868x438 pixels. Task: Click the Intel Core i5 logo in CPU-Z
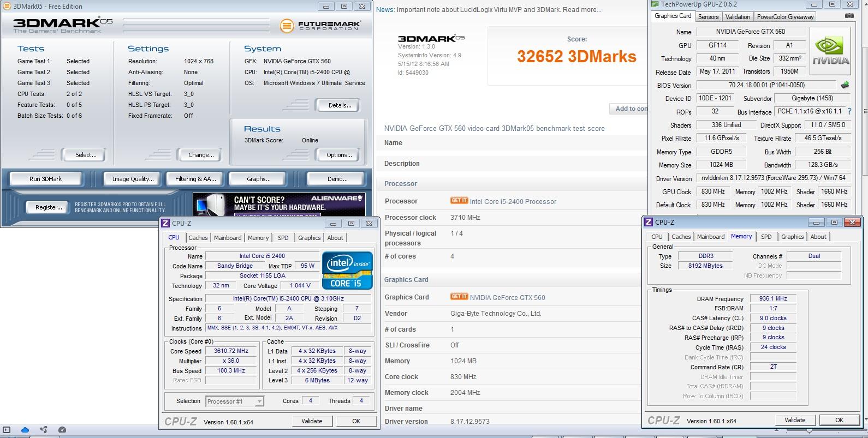tap(347, 270)
